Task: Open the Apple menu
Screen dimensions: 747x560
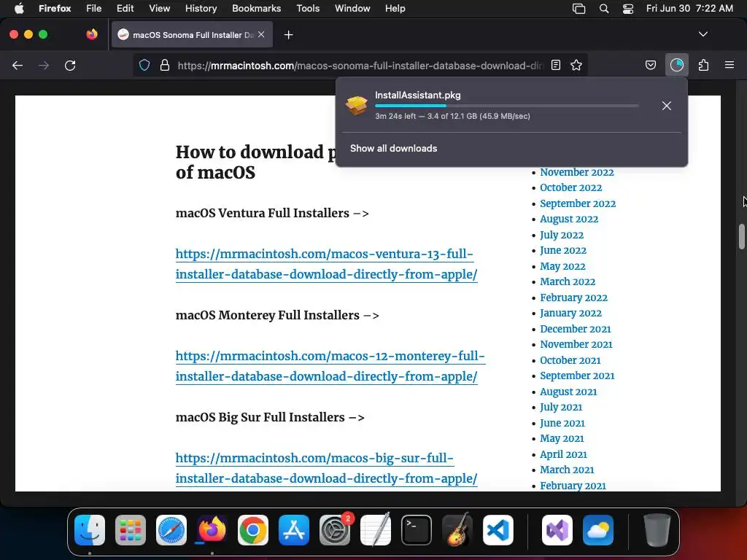Action: [x=19, y=8]
